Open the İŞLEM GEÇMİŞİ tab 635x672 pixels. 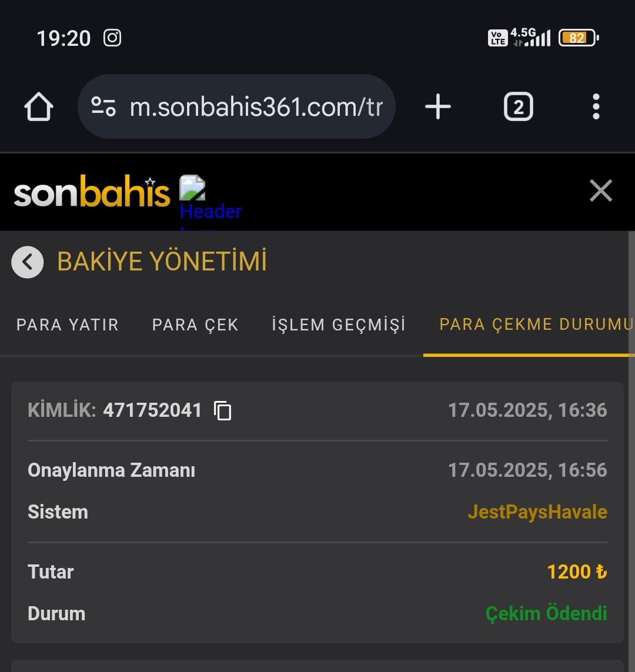pyautogui.click(x=339, y=325)
